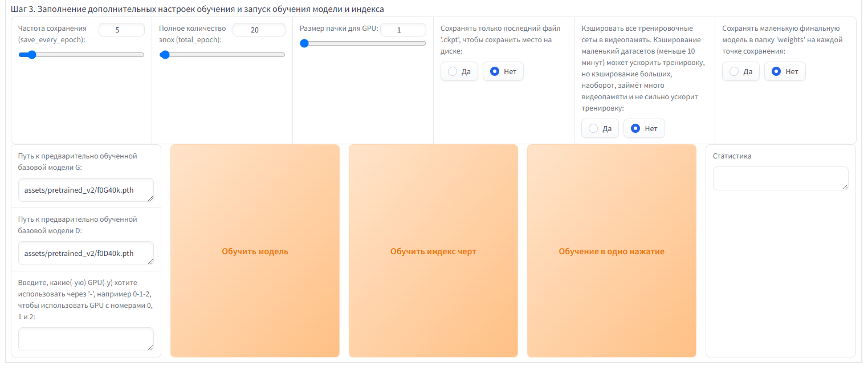The width and height of the screenshot is (868, 370).
Task: Select 'Нет' for saving small model to 'weights'
Action: (785, 71)
